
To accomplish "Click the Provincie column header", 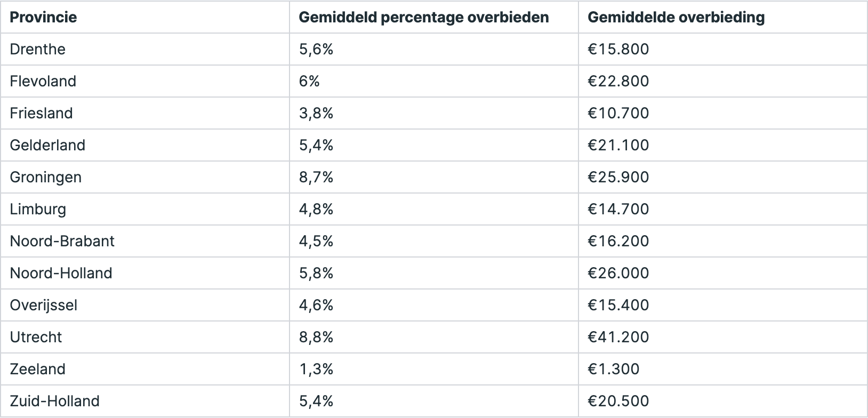I will click(43, 17).
